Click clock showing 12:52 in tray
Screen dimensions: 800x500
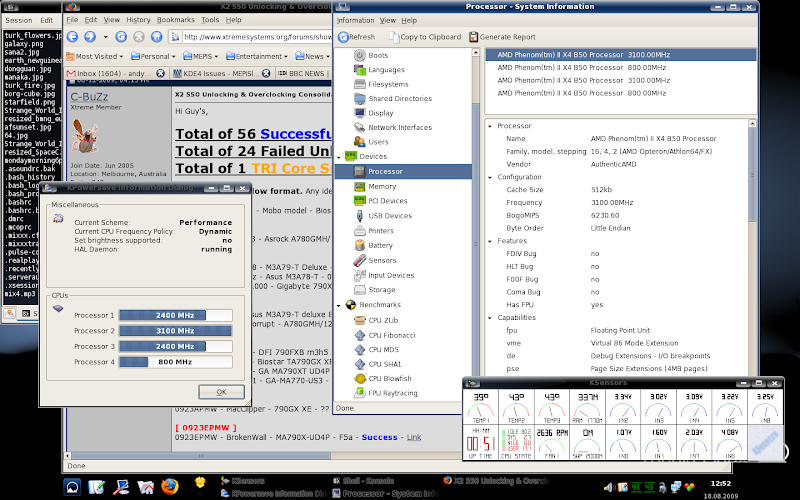[720, 483]
